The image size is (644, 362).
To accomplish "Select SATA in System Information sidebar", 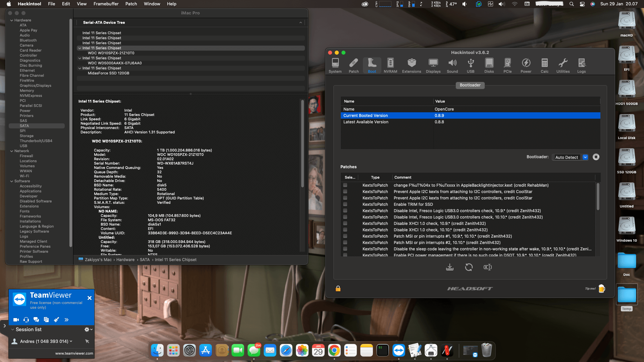I will (24, 126).
